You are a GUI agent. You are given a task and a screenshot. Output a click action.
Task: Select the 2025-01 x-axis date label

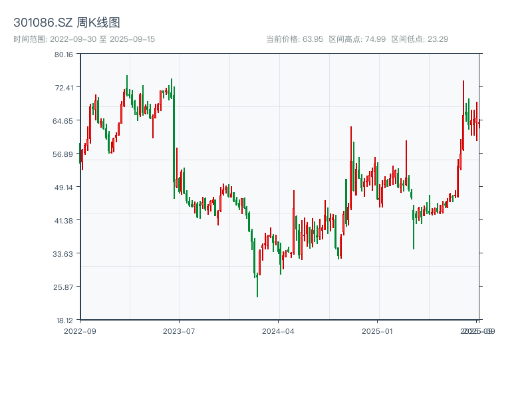tap(378, 331)
